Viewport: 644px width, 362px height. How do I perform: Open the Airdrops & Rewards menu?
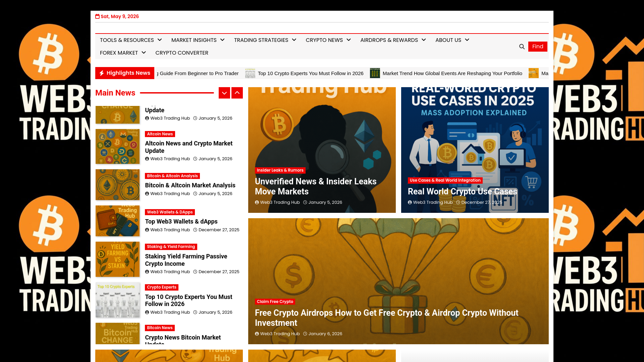[389, 40]
